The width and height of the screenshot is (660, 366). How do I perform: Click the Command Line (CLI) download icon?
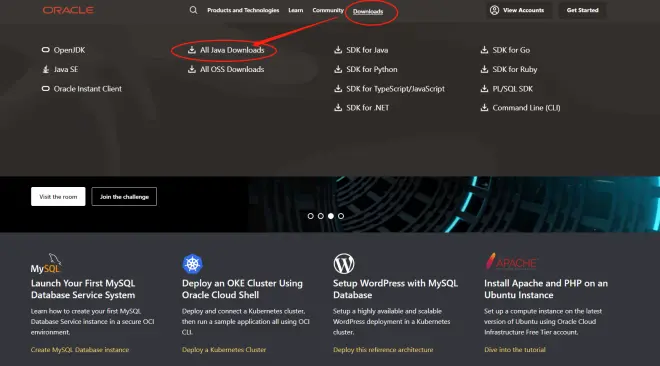484,107
